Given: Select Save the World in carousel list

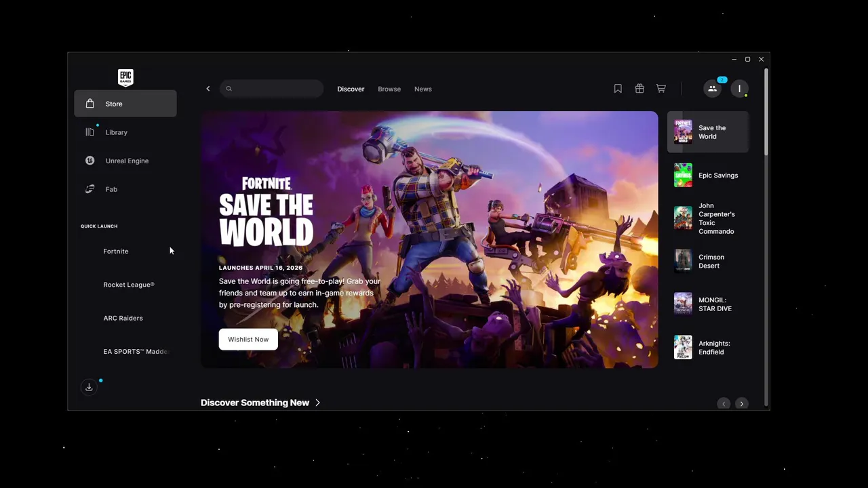Looking at the screenshot, I should [x=708, y=132].
